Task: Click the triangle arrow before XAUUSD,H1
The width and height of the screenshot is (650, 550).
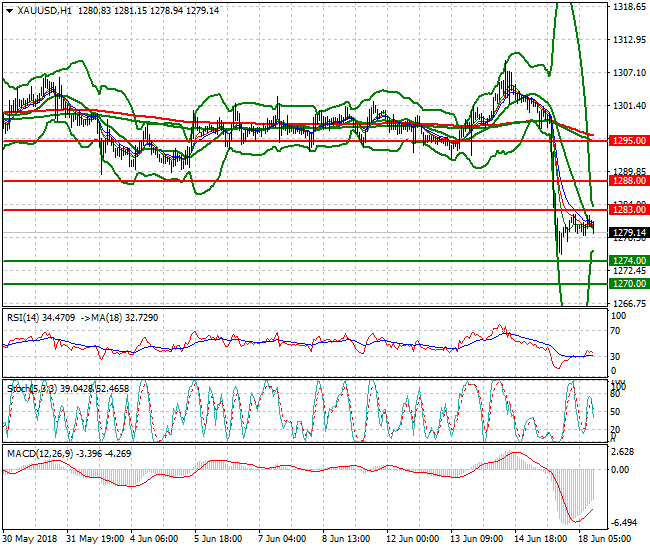Action: (x=8, y=10)
